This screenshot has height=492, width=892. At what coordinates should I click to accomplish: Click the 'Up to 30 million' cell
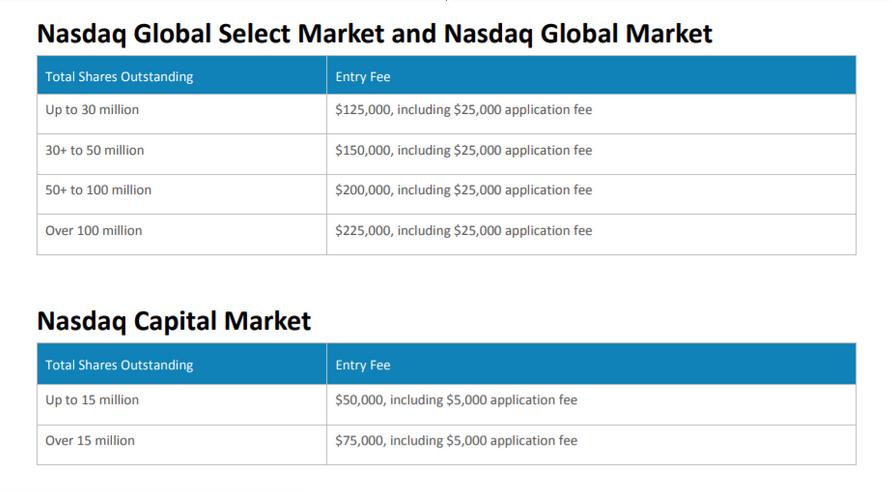92,110
